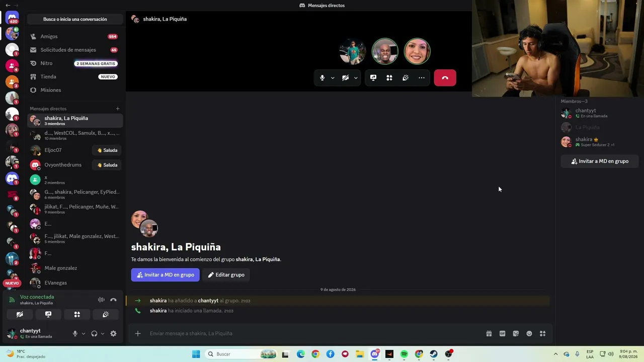644x362 pixels.
Task: Turn on camera in the call control bar
Action: point(345,78)
